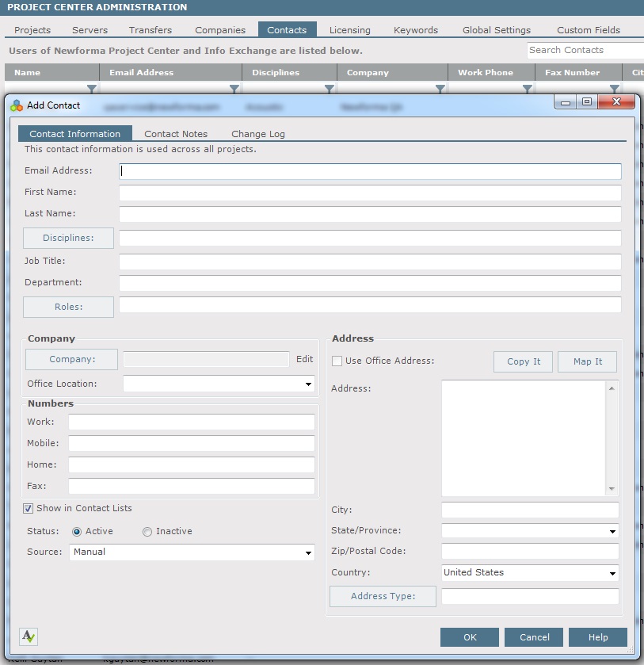Viewport: 644px width, 665px height.
Task: Select the Inactive status radio button
Action: (x=147, y=531)
